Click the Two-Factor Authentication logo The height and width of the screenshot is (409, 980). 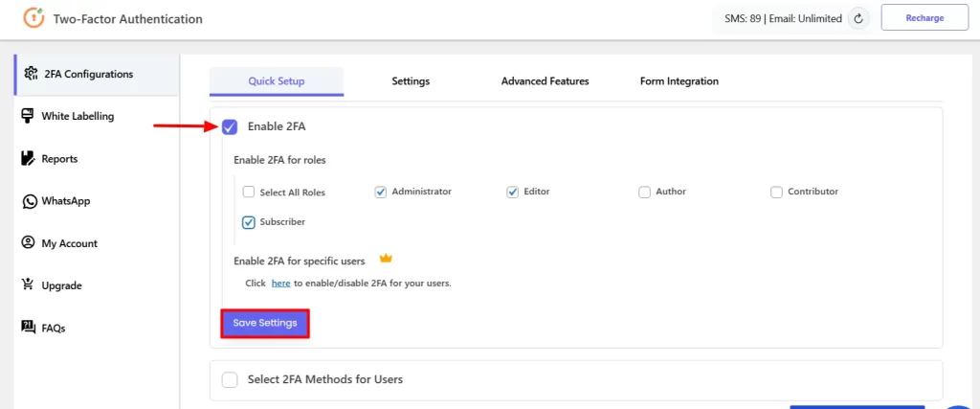(x=34, y=17)
